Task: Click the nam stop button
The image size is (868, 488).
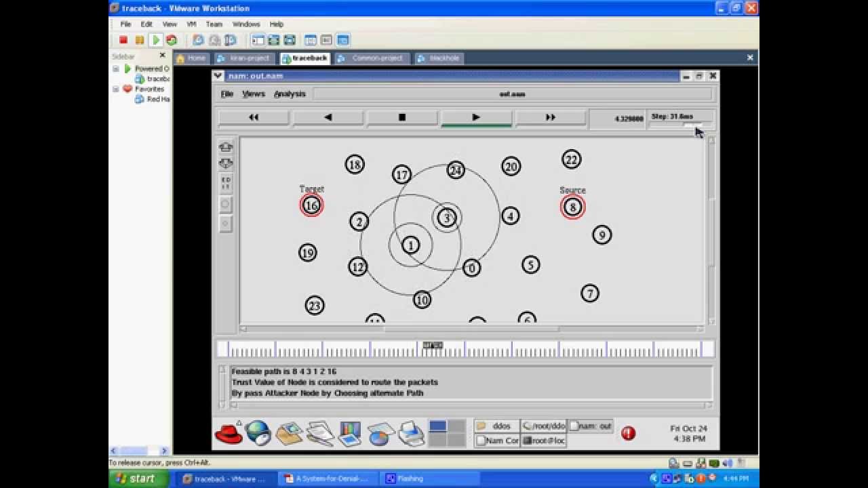Action: pyautogui.click(x=402, y=117)
